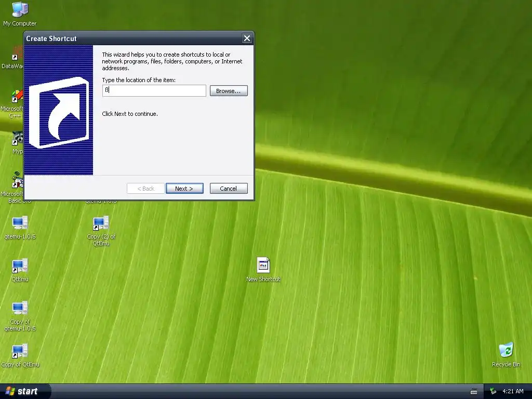The width and height of the screenshot is (532, 399).
Task: Click Next > in Create Shortcut wizard
Action: click(184, 188)
